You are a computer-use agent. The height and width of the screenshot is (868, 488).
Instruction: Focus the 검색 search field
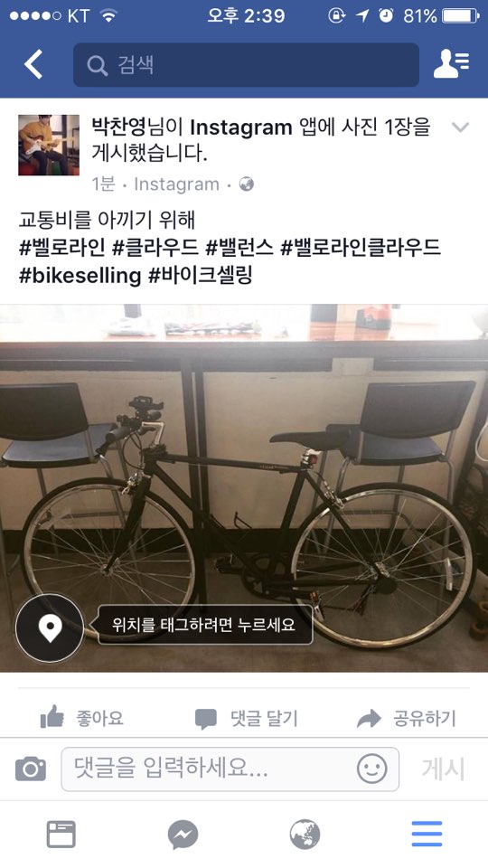[x=246, y=65]
